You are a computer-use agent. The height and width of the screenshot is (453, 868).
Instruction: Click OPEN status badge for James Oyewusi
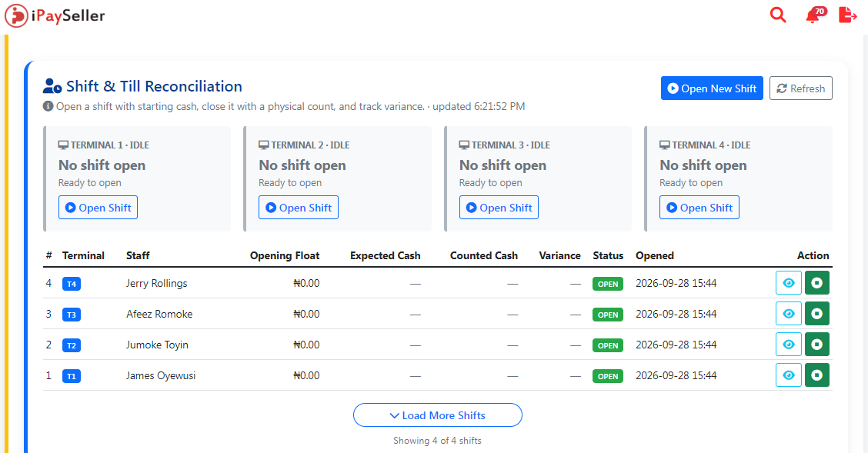point(608,376)
